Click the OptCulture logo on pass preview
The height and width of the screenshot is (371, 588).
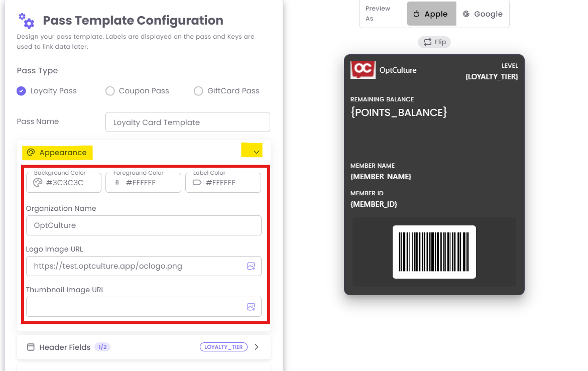pyautogui.click(x=363, y=70)
